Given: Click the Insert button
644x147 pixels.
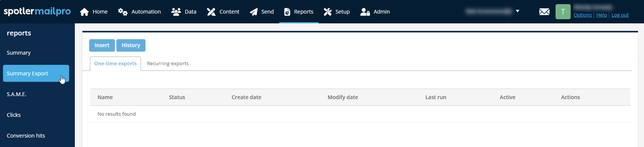Looking at the screenshot, I should tap(102, 45).
